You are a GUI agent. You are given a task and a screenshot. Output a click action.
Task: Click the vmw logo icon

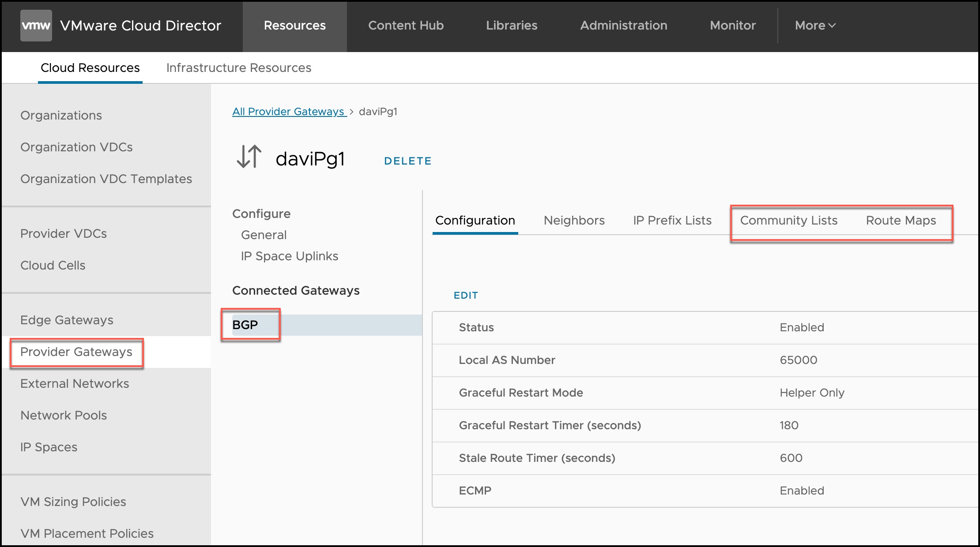click(x=36, y=26)
